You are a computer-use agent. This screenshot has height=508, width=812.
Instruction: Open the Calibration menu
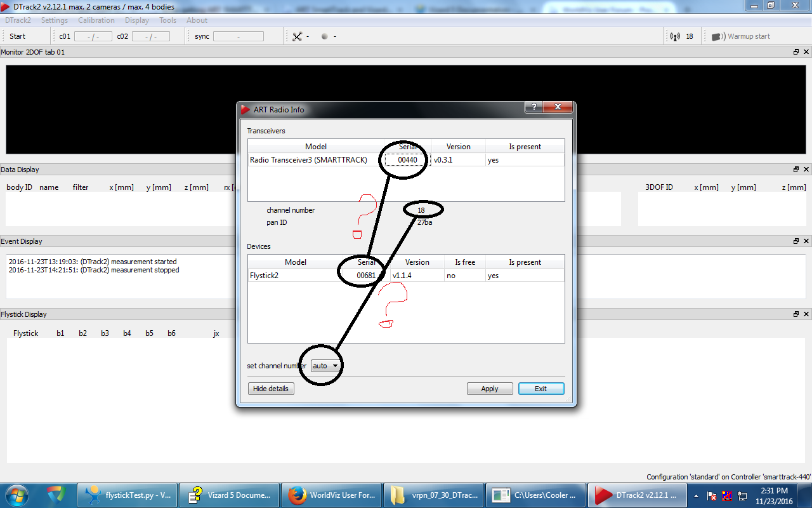click(x=96, y=20)
